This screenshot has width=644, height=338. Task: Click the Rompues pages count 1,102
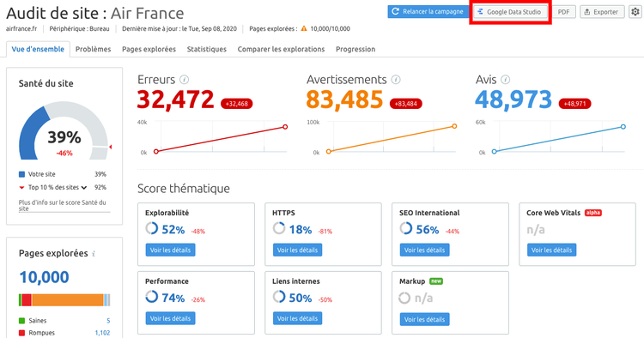pyautogui.click(x=103, y=333)
